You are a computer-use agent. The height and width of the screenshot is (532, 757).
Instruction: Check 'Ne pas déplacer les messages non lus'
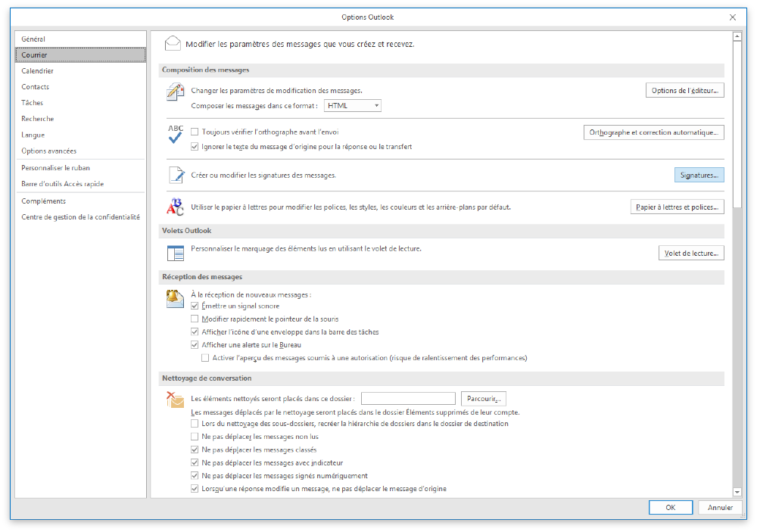click(195, 437)
